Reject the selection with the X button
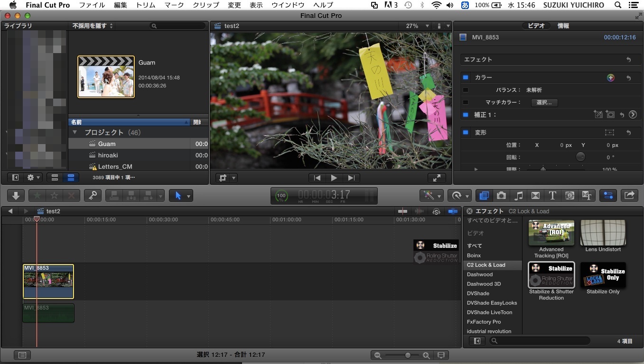 click(x=71, y=195)
